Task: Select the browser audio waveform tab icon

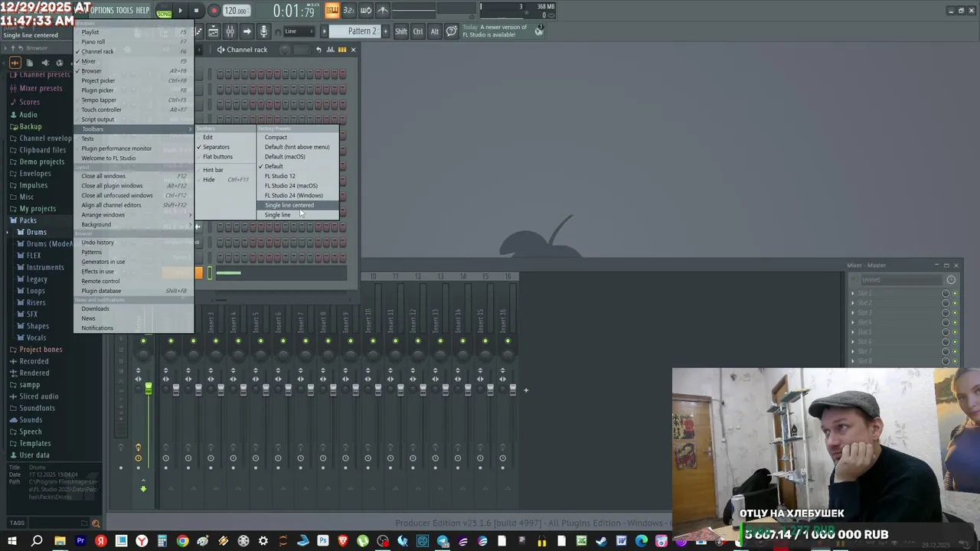Action: pyautogui.click(x=15, y=63)
